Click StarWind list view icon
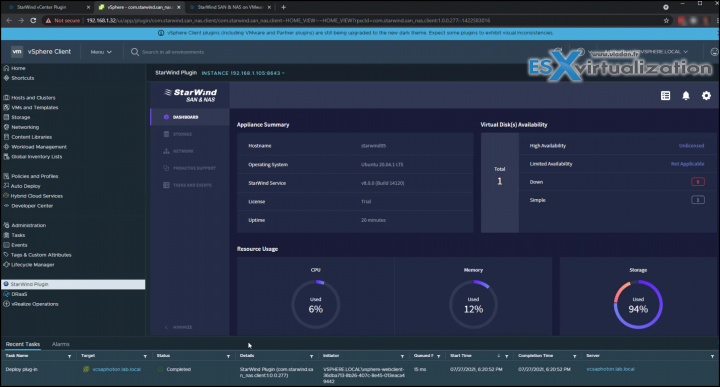This screenshot has width=720, height=387. point(665,95)
